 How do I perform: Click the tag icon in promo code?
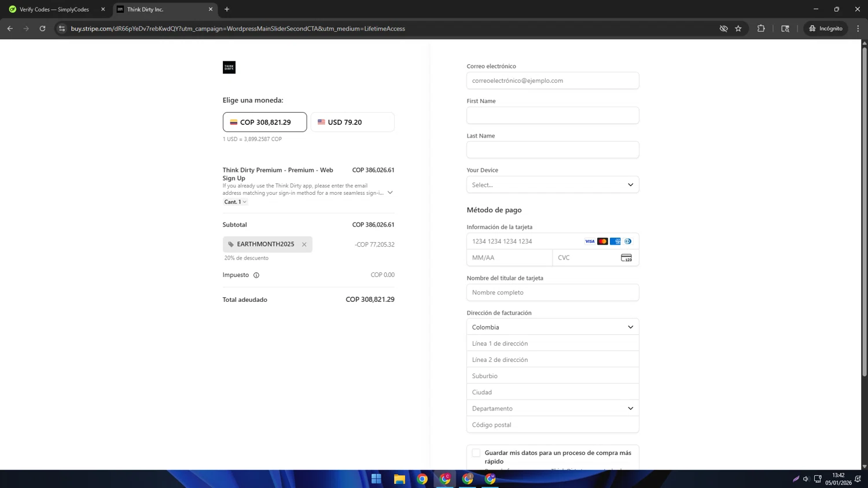click(231, 245)
